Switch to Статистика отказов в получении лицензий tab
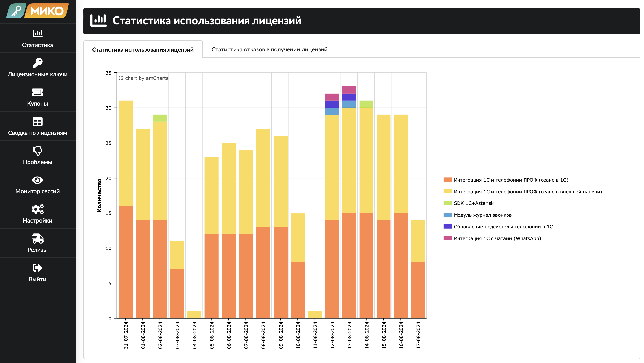This screenshot has width=644, height=363. pyautogui.click(x=269, y=49)
